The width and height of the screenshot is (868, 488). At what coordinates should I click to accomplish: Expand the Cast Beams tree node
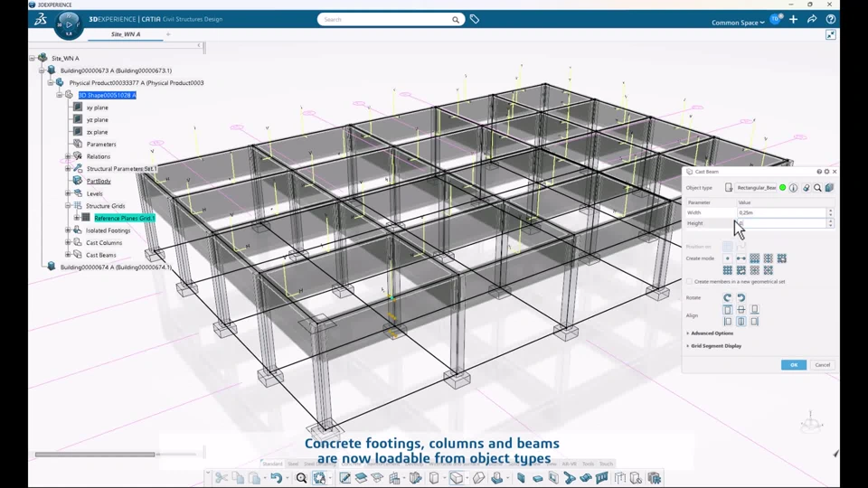click(68, 255)
